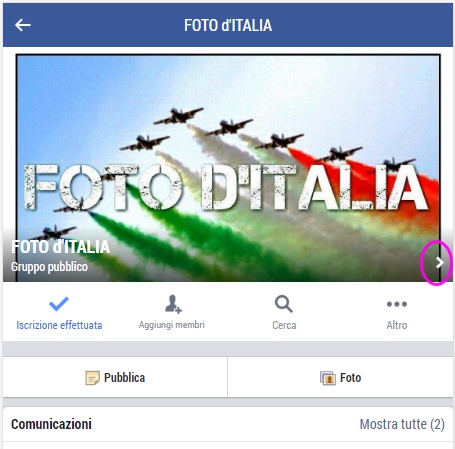455x449 pixels.
Task: Click the Gruppo pubblico privacy label
Action: click(x=49, y=267)
